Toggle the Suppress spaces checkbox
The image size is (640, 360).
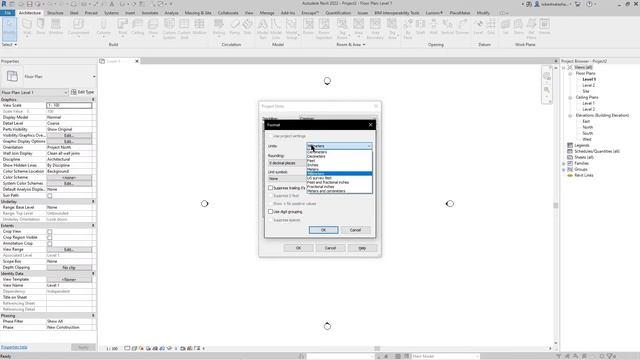pos(270,220)
